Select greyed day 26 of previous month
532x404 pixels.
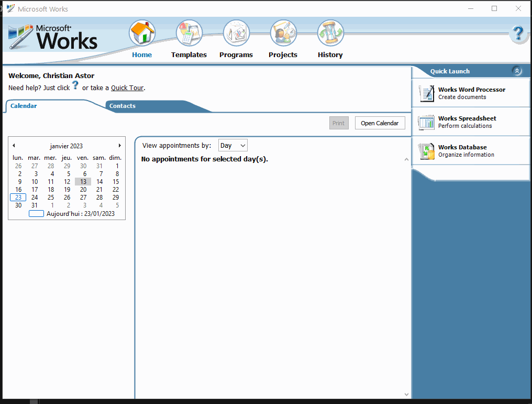18,166
